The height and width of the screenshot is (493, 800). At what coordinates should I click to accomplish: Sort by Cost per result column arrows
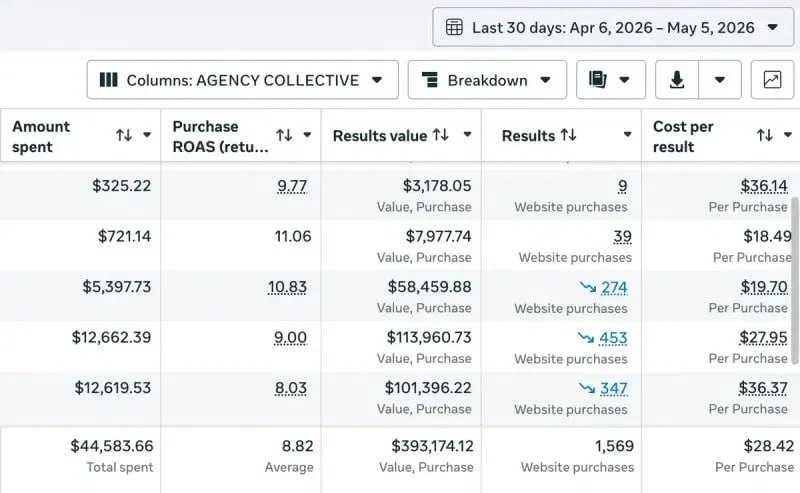coord(765,135)
